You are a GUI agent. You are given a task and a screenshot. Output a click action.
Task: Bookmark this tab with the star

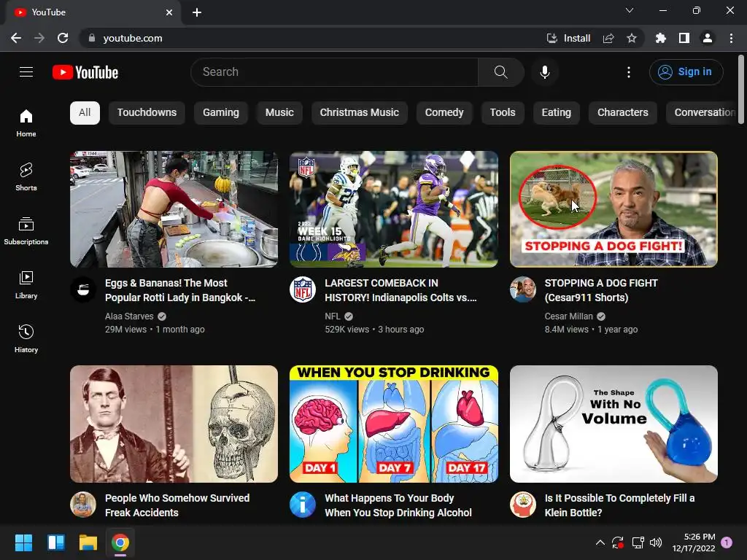(632, 38)
